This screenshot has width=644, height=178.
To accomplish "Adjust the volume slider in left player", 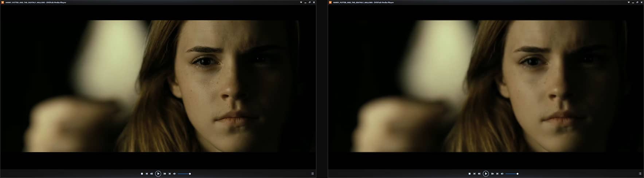I will coord(184,174).
